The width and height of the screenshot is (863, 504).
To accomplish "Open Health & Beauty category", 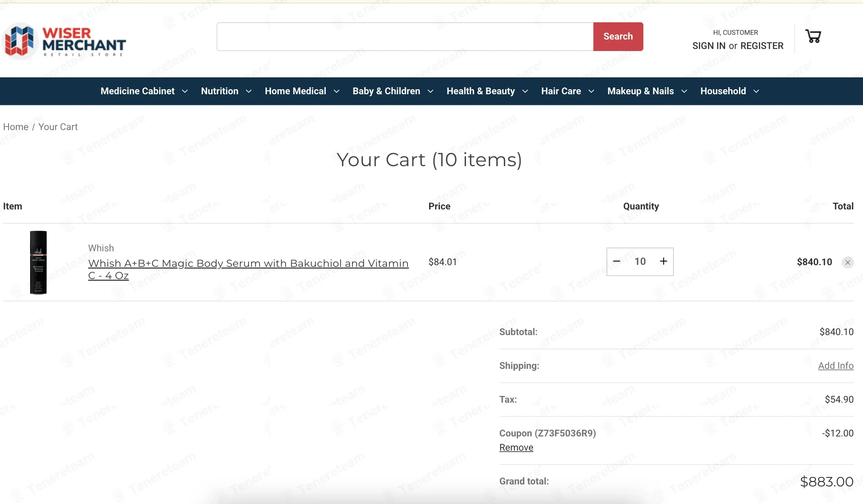I will click(x=480, y=91).
